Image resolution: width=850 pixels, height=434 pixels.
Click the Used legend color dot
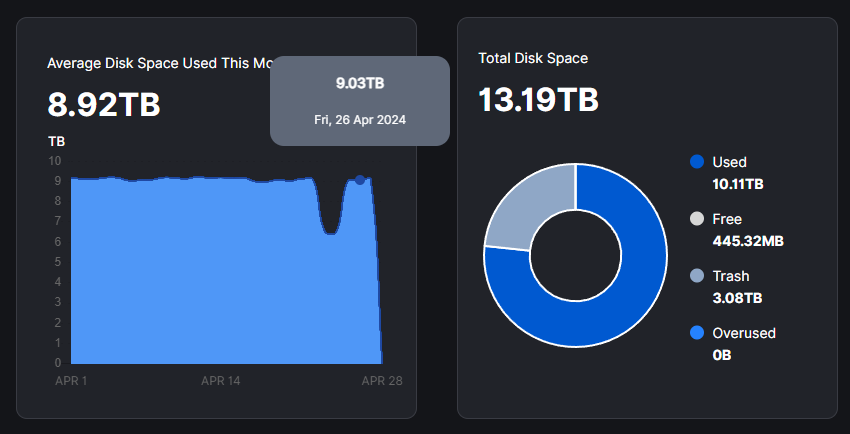(697, 162)
